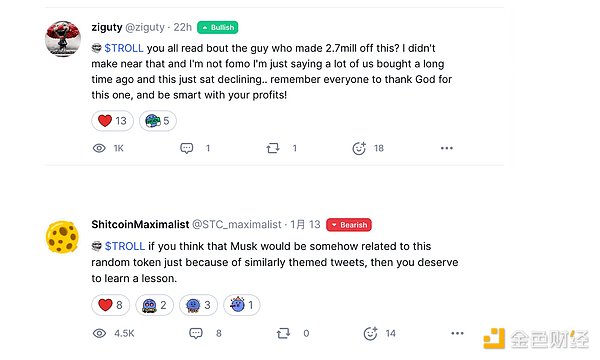
Task: Add emoji reaction to ziguty's post
Action: point(359,148)
